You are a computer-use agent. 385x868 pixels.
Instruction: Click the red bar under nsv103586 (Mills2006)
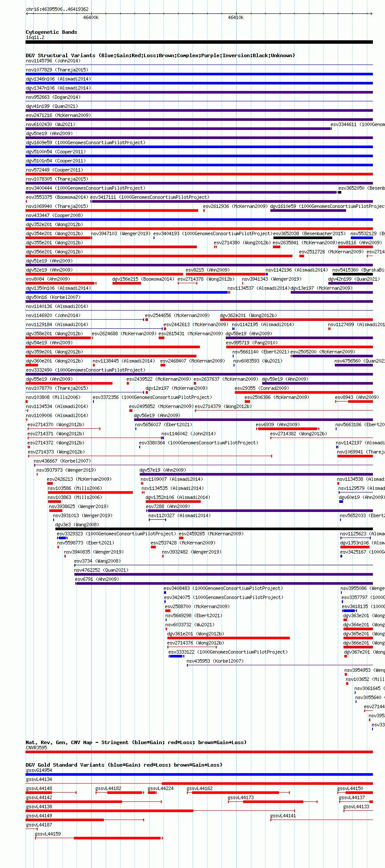pyautogui.click(x=90, y=492)
